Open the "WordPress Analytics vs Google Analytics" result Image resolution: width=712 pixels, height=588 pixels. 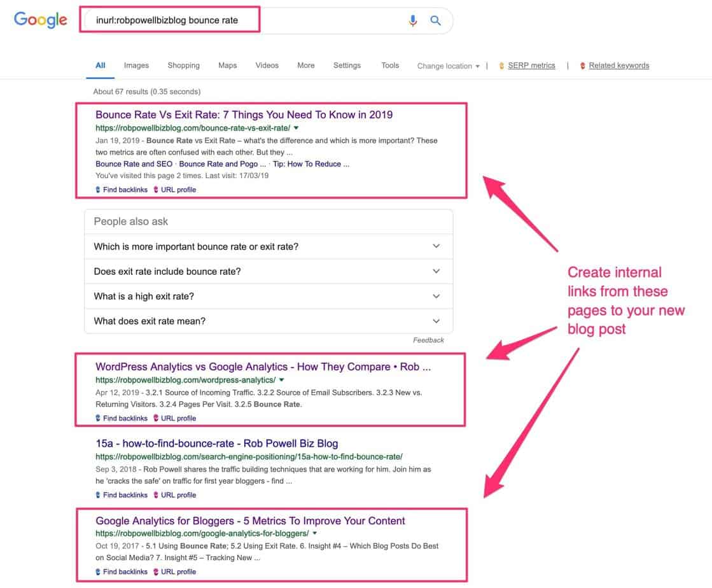pos(263,367)
